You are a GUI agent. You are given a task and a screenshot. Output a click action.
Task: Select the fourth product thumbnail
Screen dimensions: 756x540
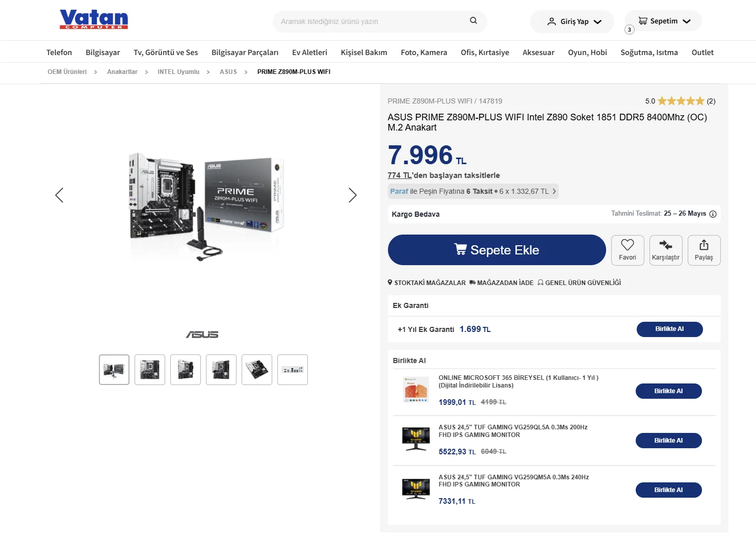221,370
